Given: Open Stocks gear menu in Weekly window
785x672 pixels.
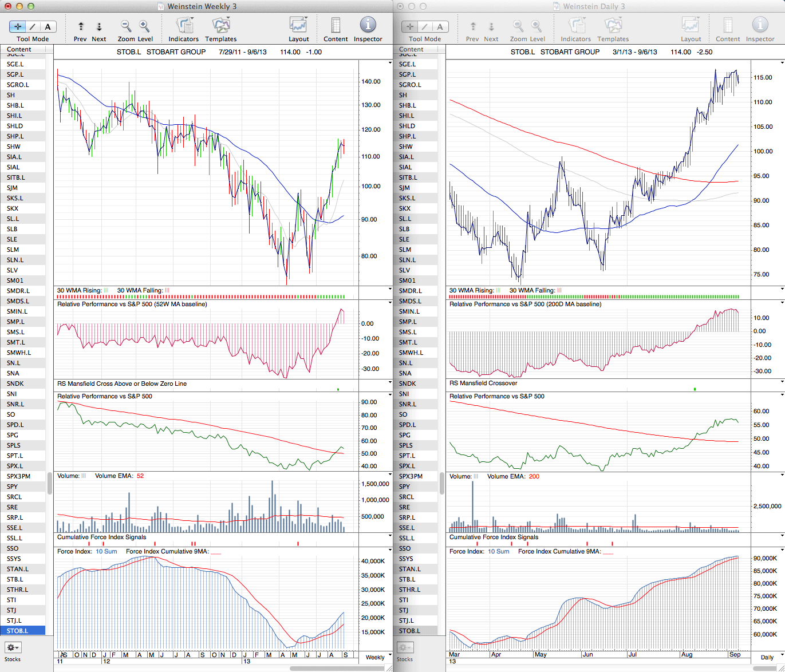Looking at the screenshot, I should 13,647.
